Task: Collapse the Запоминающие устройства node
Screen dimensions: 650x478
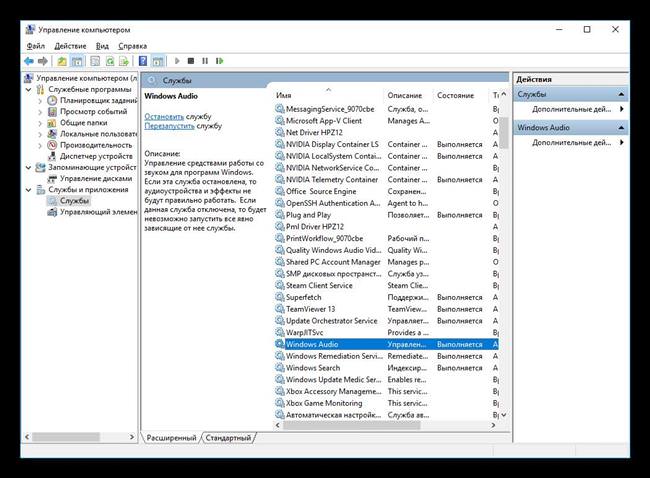Action: coord(29,168)
